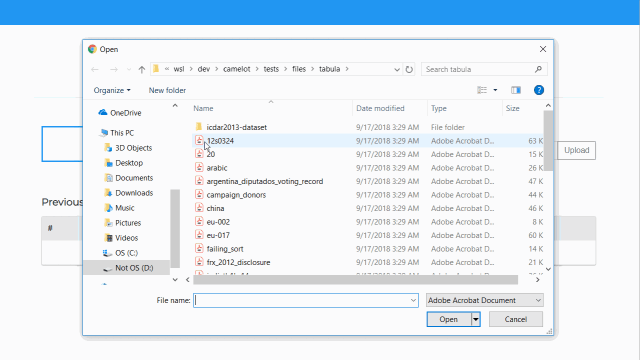The width and height of the screenshot is (640, 360).
Task: Select This PC in sidebar
Action: (x=117, y=133)
